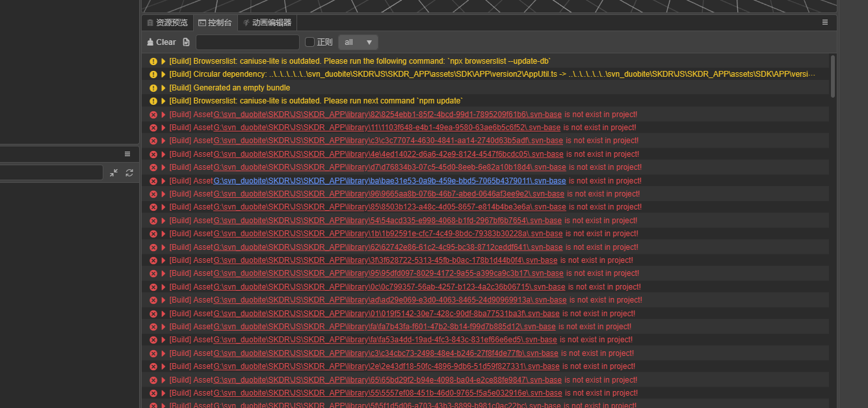Click error icon on d76834b3 asset row
868x408 pixels.
153,167
